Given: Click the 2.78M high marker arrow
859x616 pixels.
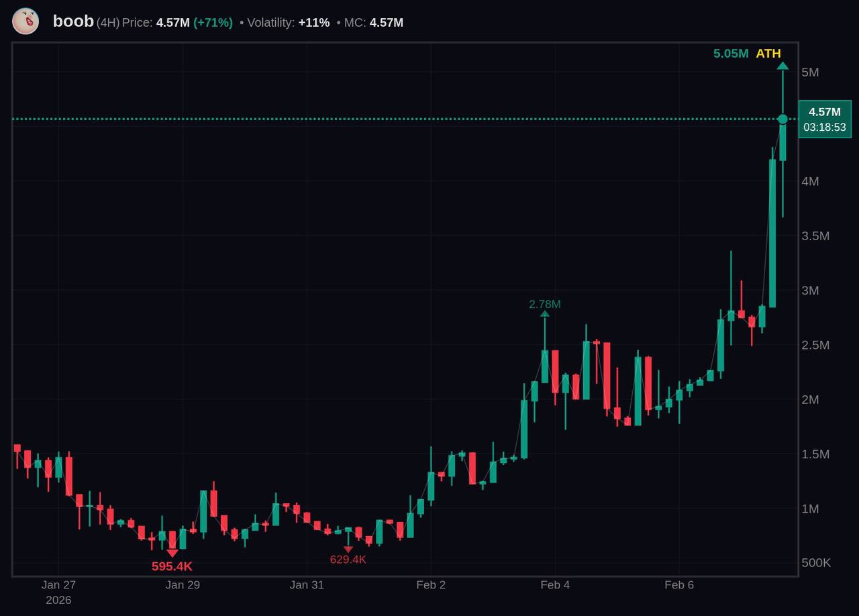Looking at the screenshot, I should pyautogui.click(x=544, y=313).
